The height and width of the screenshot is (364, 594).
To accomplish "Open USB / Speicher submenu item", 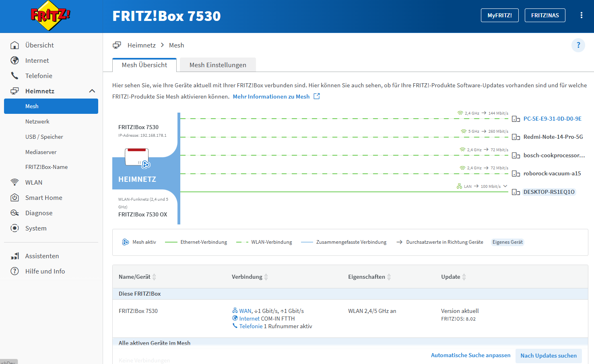I will coord(44,137).
